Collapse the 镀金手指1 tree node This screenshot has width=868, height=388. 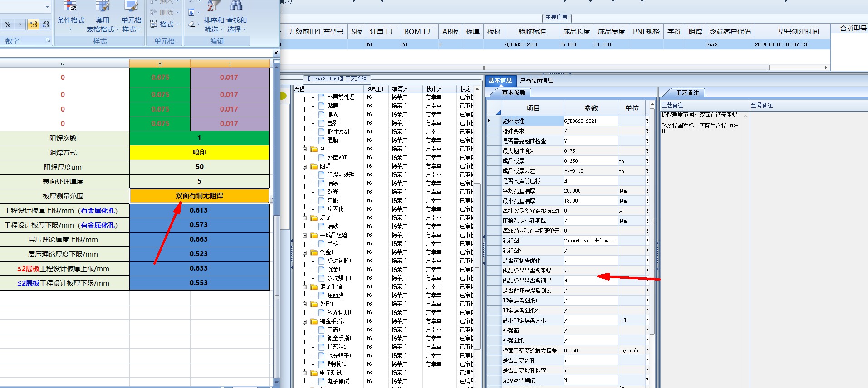point(305,321)
